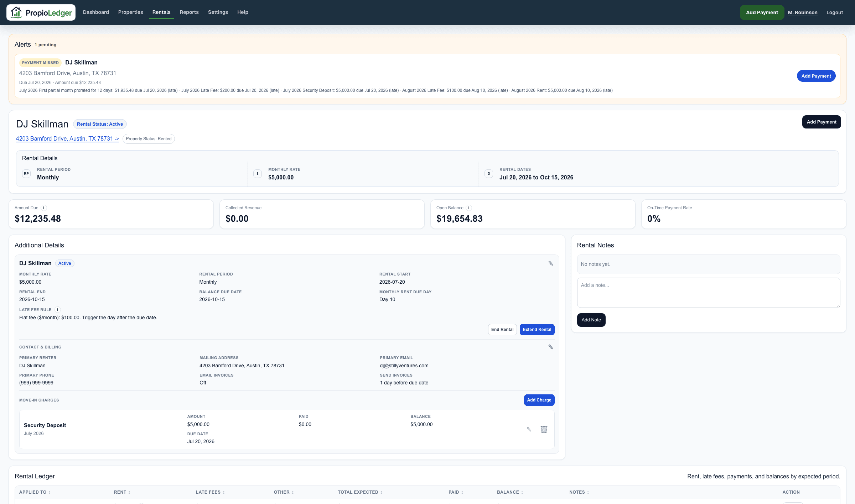Open the Open Balance info icon

[x=469, y=208]
